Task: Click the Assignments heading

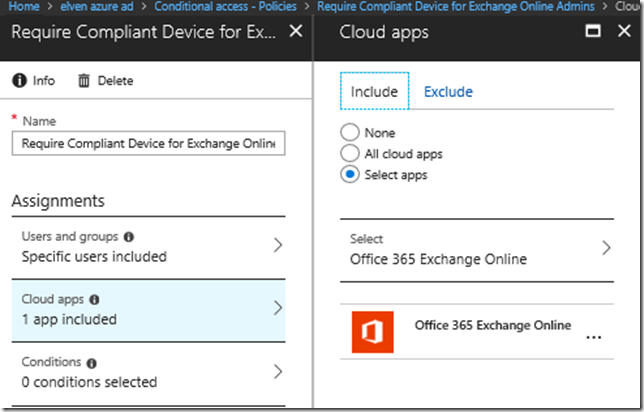Action: [58, 201]
